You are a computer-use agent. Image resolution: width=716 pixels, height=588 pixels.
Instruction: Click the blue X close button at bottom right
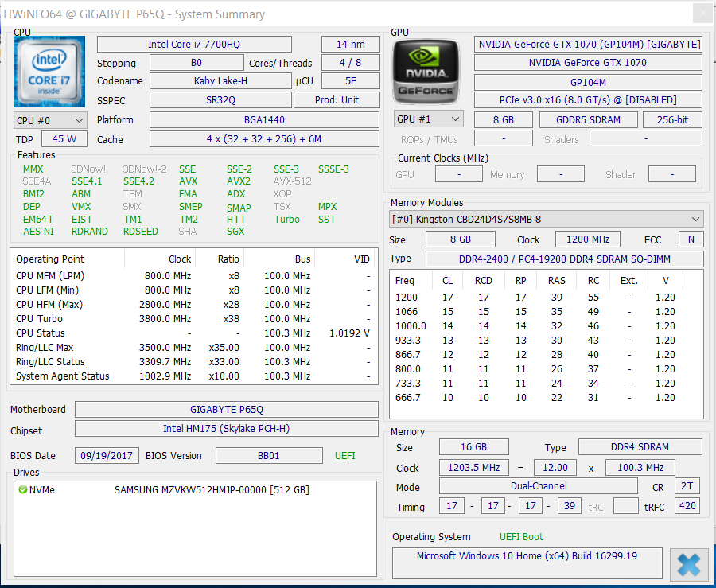point(689,564)
